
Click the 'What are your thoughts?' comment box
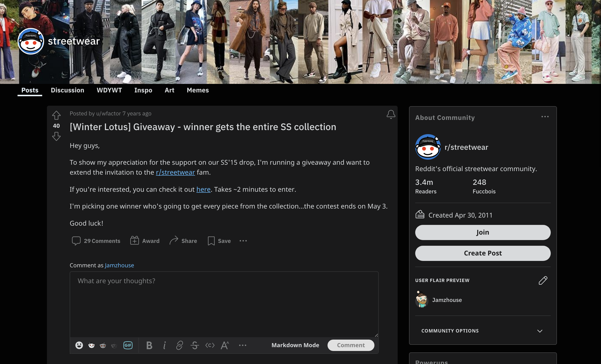pos(224,305)
